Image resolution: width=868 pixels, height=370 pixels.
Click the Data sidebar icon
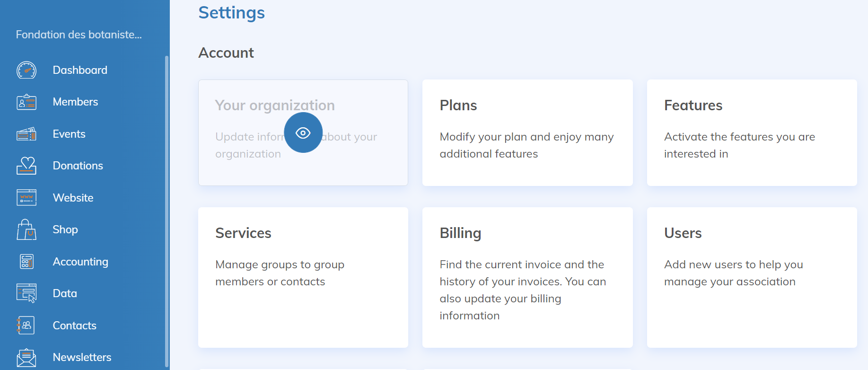(x=26, y=293)
